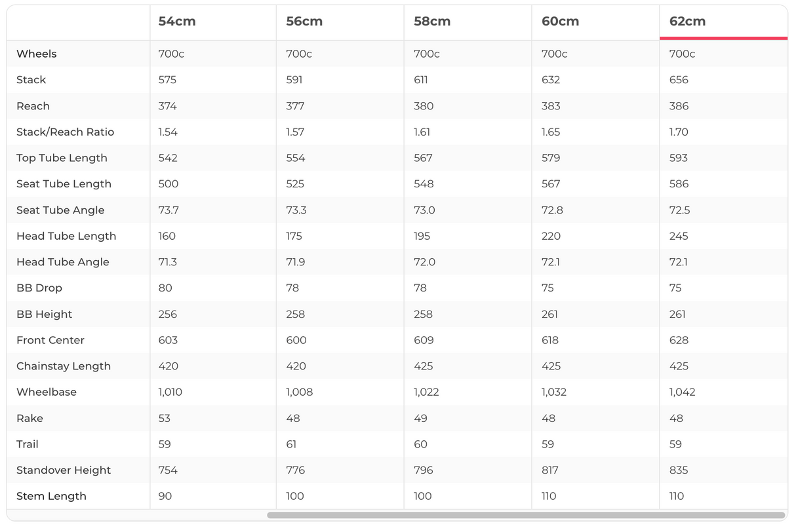Click the Top Tube Length row label
Screen dimensions: 796x532
[x=62, y=158]
